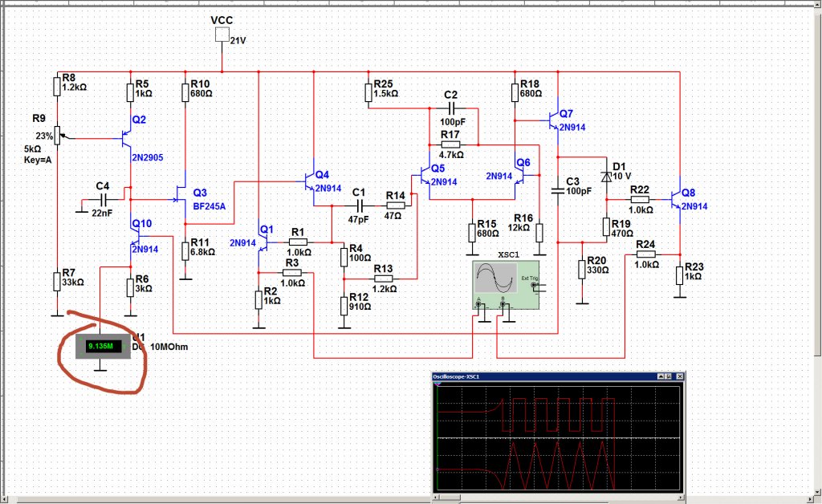Click the R9 5kΩ potentiometer symbol
The width and height of the screenshot is (822, 504).
(x=58, y=136)
